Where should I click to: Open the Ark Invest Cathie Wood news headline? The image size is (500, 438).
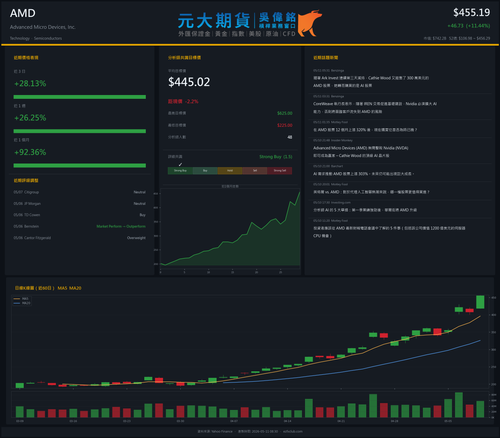[371, 82]
